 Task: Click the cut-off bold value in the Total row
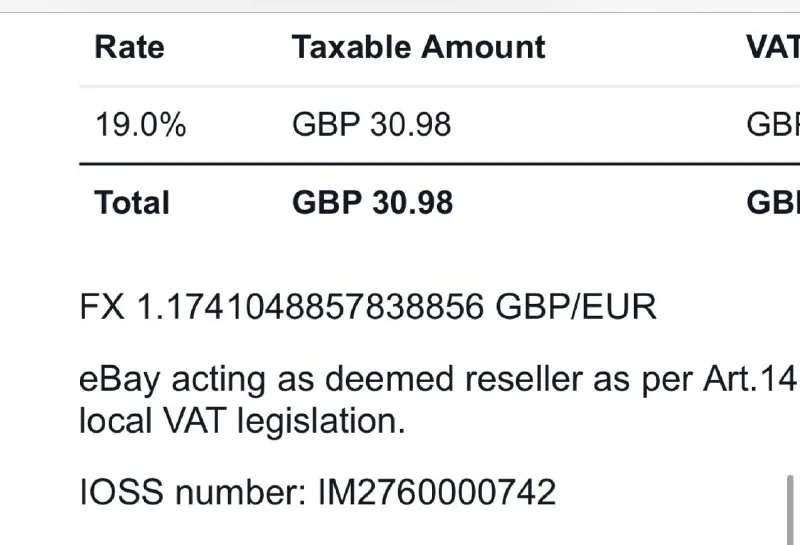coord(774,203)
